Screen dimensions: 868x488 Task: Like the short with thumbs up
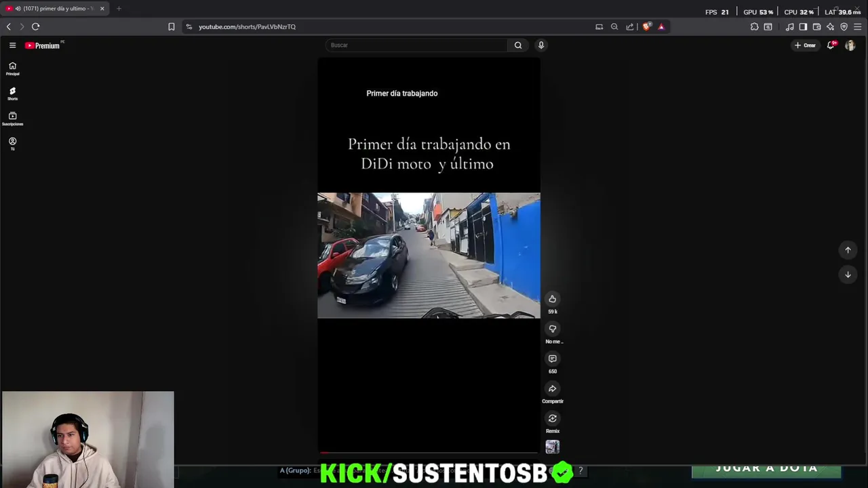point(553,299)
